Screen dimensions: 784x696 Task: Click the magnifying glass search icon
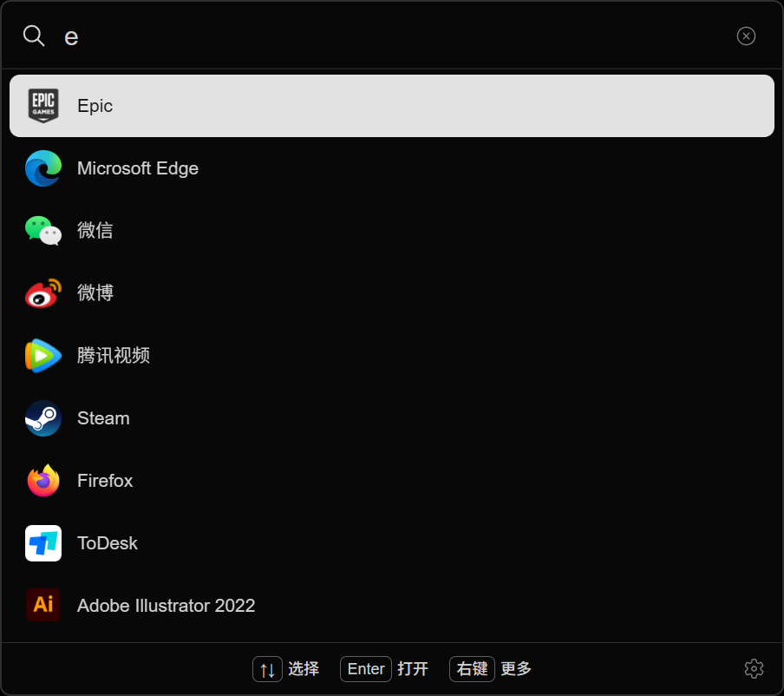click(34, 36)
